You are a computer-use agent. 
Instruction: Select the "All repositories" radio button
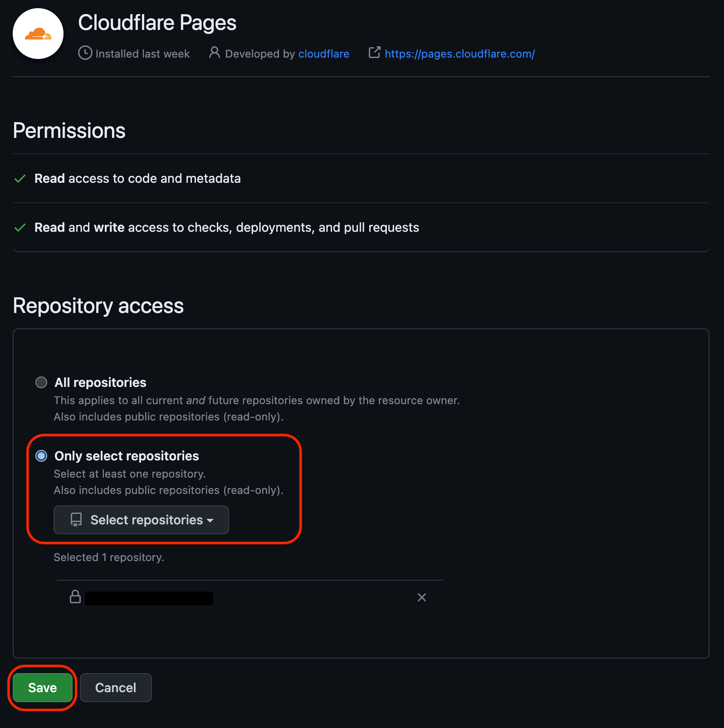point(41,382)
